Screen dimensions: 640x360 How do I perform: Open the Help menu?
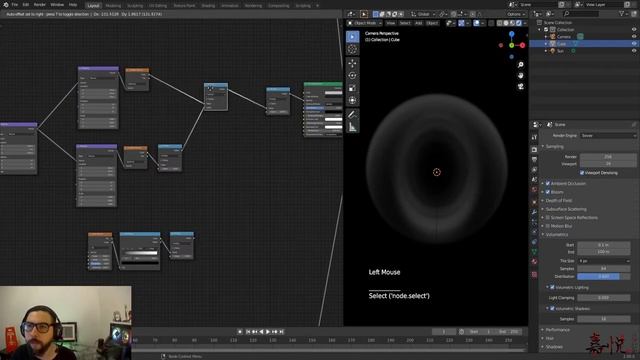pos(73,4)
